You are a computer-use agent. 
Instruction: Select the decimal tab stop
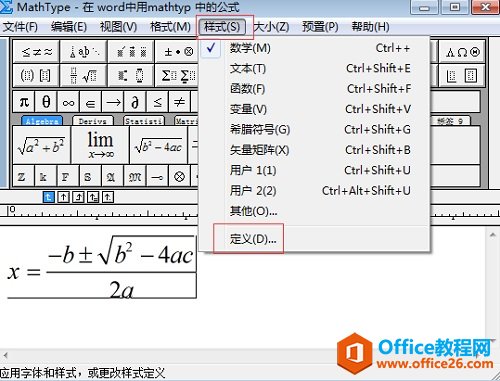click(x=108, y=197)
